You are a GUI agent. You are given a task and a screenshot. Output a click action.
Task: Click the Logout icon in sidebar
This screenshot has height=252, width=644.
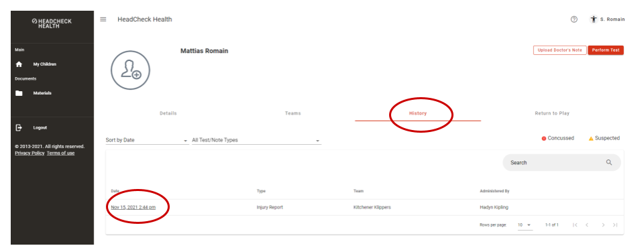pos(19,127)
